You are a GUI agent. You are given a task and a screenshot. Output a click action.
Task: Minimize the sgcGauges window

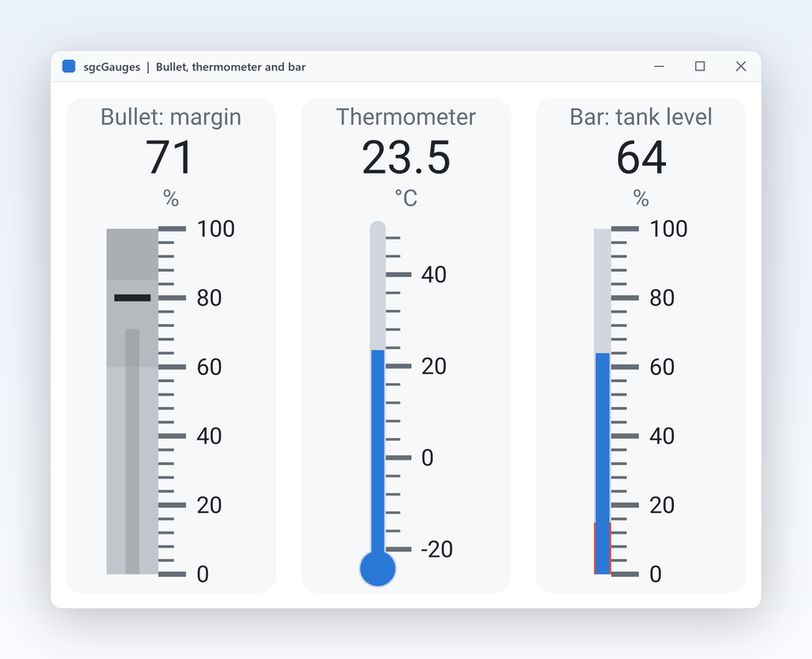(x=659, y=66)
